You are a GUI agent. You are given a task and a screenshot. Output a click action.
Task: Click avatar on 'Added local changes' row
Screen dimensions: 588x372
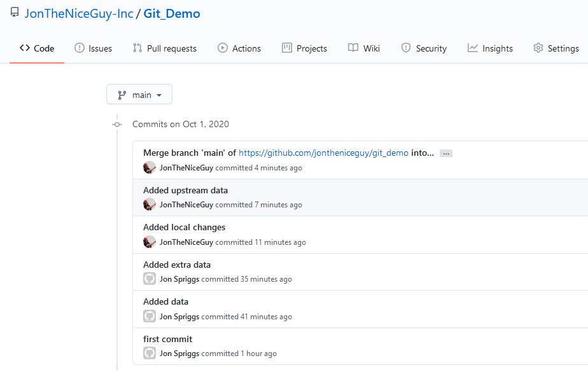pos(150,242)
